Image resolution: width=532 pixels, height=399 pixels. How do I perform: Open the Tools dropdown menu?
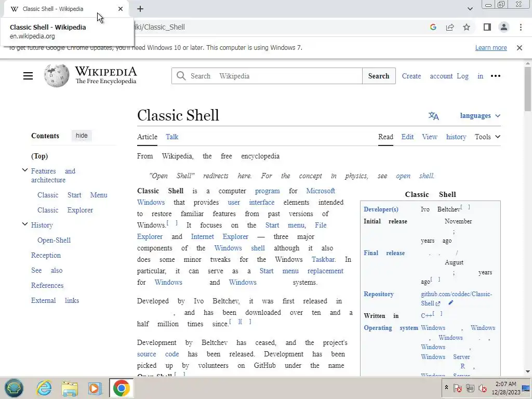point(487,137)
